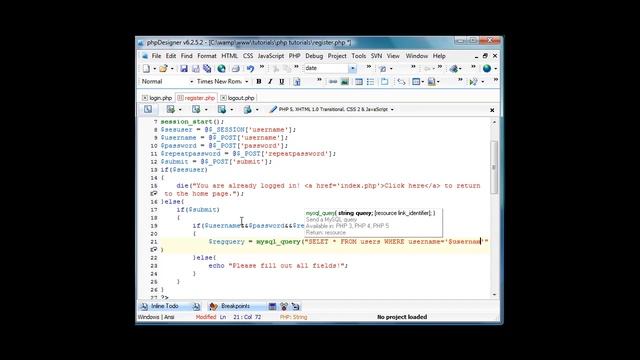Click the vertical scrollbar thumb in editor
The image size is (640, 360).
pos(494,167)
